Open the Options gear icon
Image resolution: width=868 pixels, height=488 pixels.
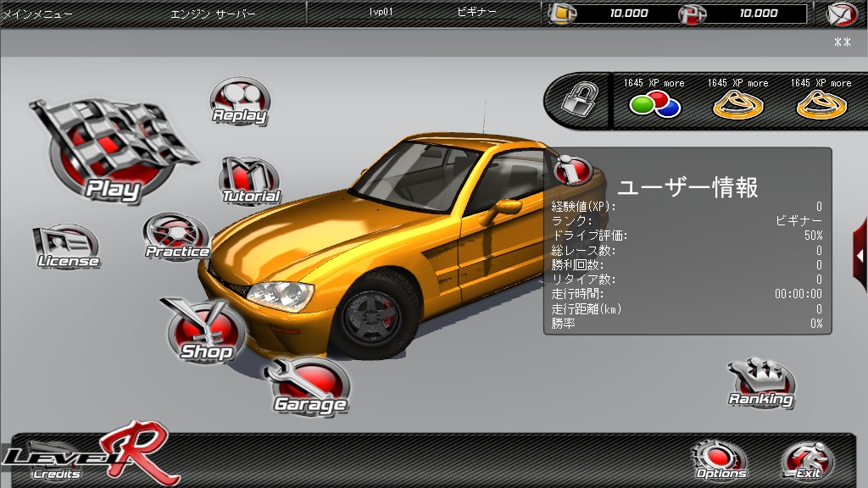(721, 460)
